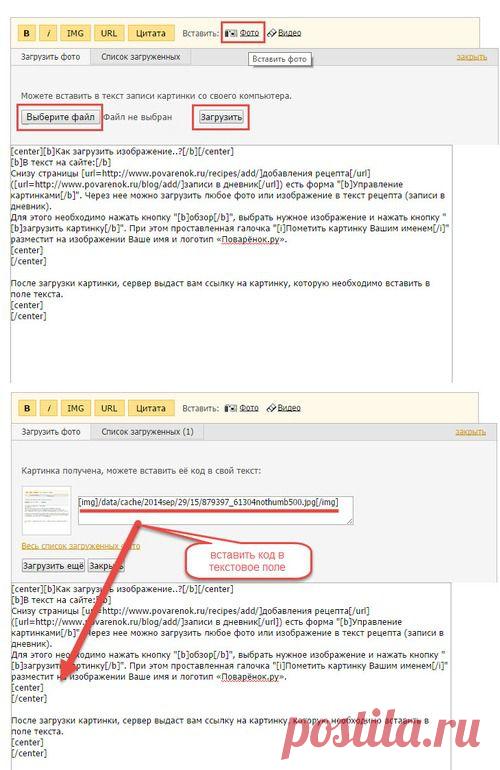The image size is (500, 770).
Task: Click the Файл не выбран label
Action: (x=138, y=117)
